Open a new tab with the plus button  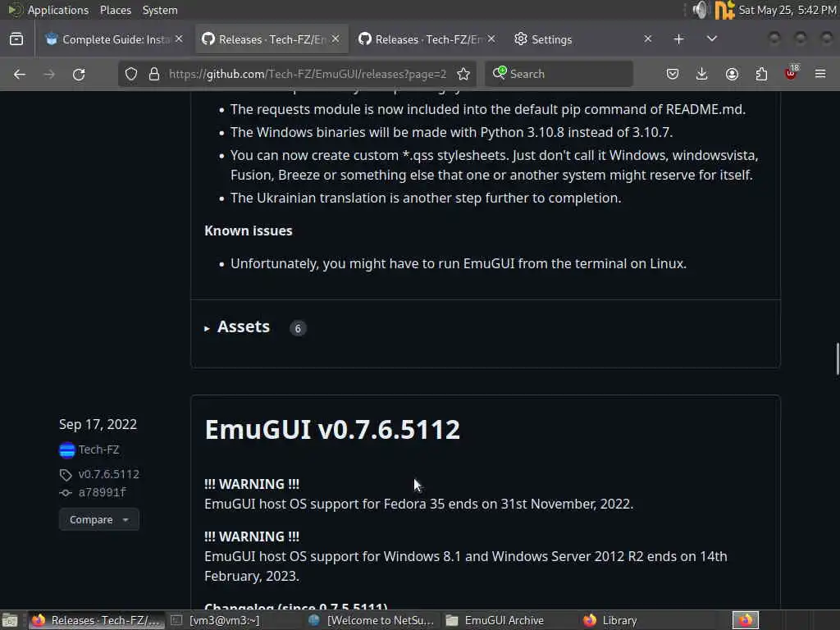coord(678,39)
